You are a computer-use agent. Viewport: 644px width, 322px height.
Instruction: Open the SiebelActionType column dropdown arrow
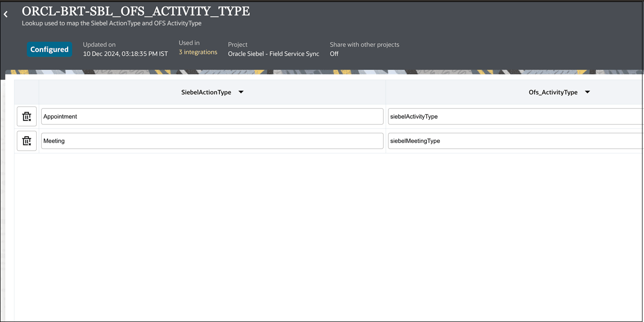coord(241,92)
